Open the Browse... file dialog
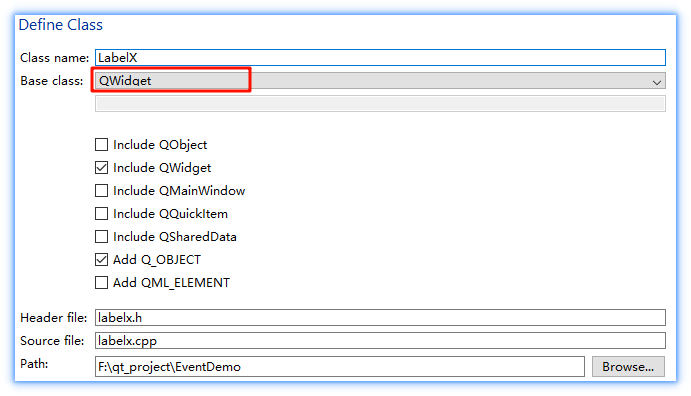Image resolution: width=691 pixels, height=396 pixels. click(x=628, y=366)
